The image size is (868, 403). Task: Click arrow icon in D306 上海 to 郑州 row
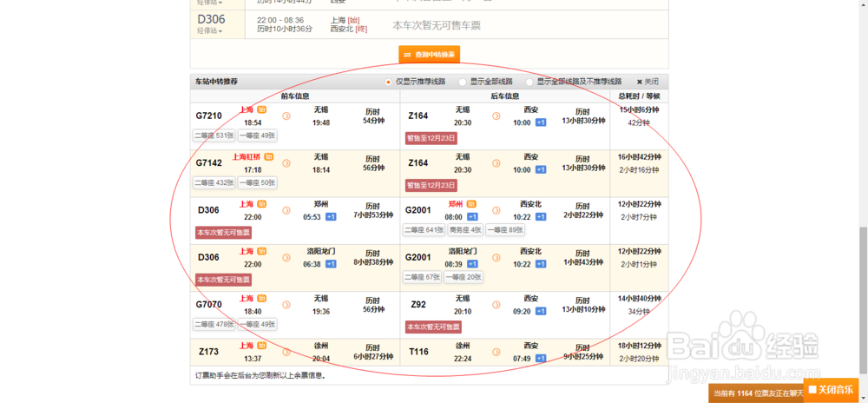[x=286, y=210]
